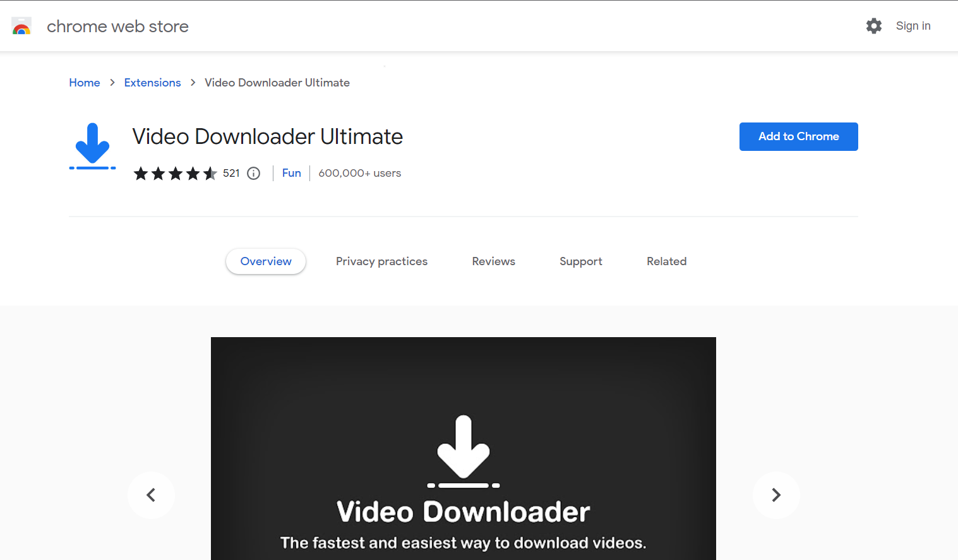The height and width of the screenshot is (560, 958).
Task: Open the Fun category link
Action: [x=291, y=173]
